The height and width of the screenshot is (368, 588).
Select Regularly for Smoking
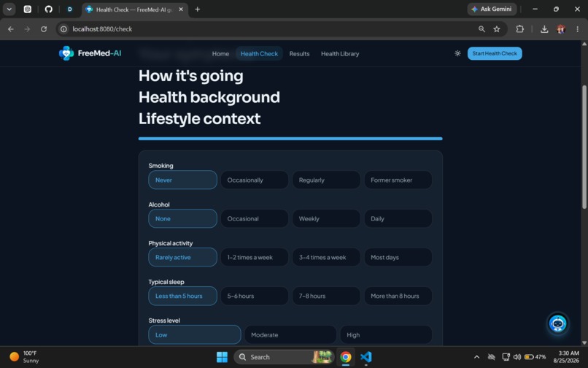(326, 180)
